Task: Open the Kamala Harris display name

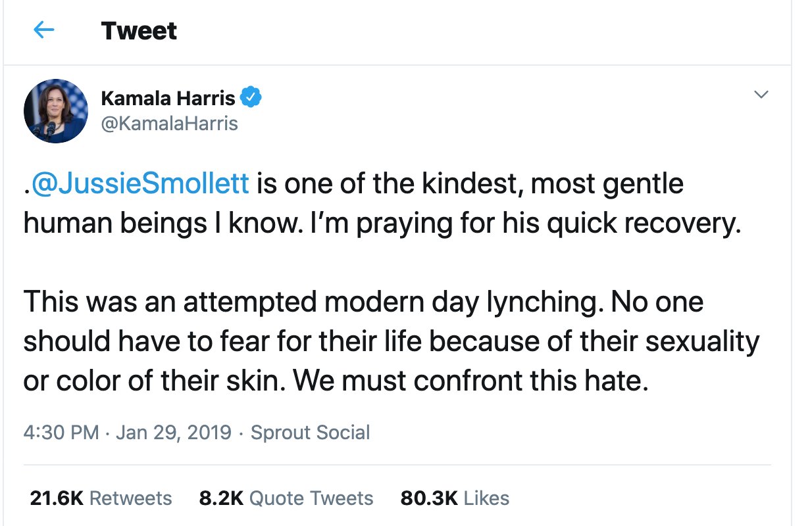Action: [x=168, y=98]
